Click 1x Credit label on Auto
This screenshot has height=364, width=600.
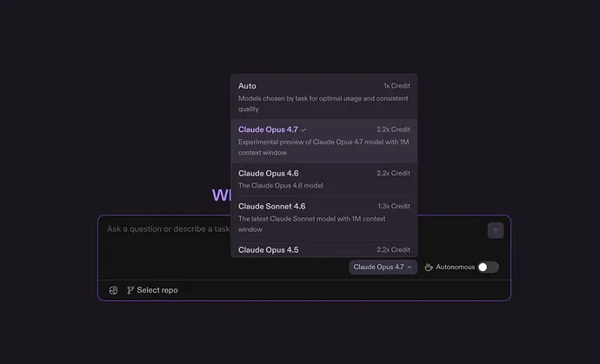click(x=397, y=86)
